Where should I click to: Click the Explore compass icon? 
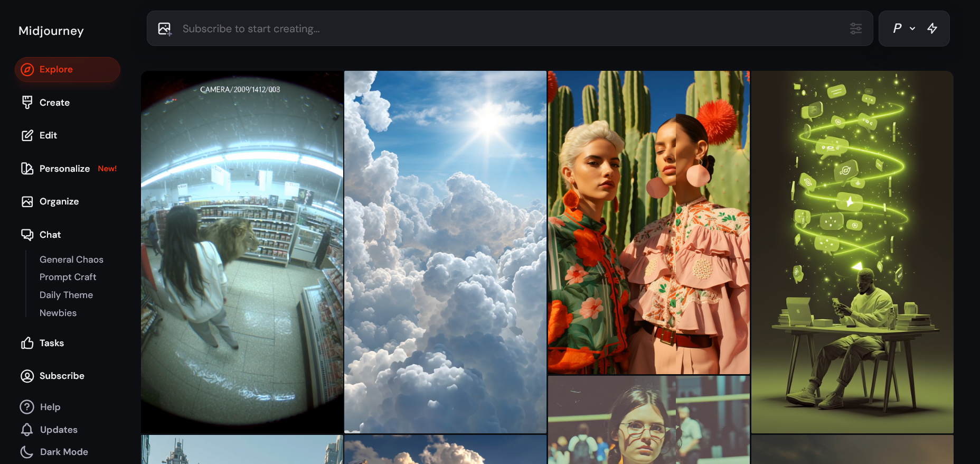pyautogui.click(x=27, y=70)
